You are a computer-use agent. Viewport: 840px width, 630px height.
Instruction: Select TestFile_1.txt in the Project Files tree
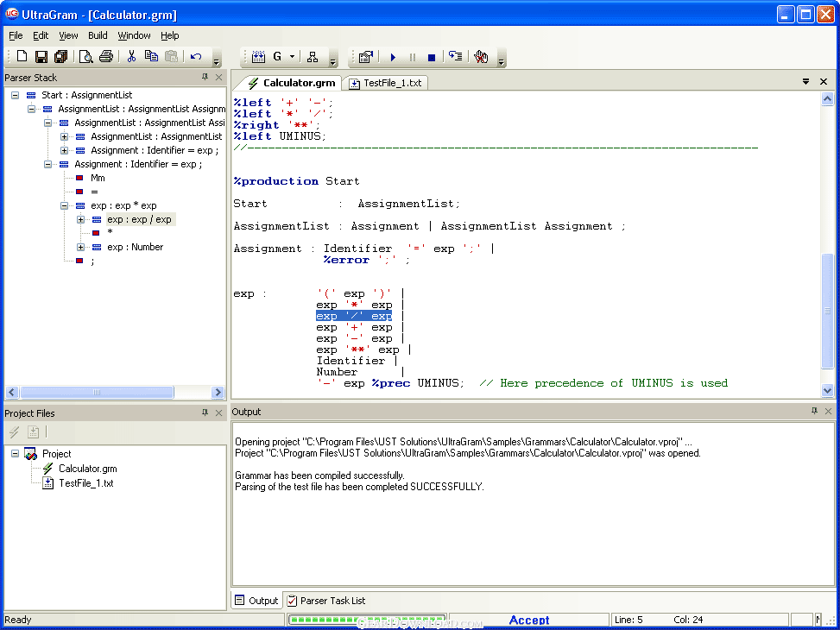click(86, 483)
